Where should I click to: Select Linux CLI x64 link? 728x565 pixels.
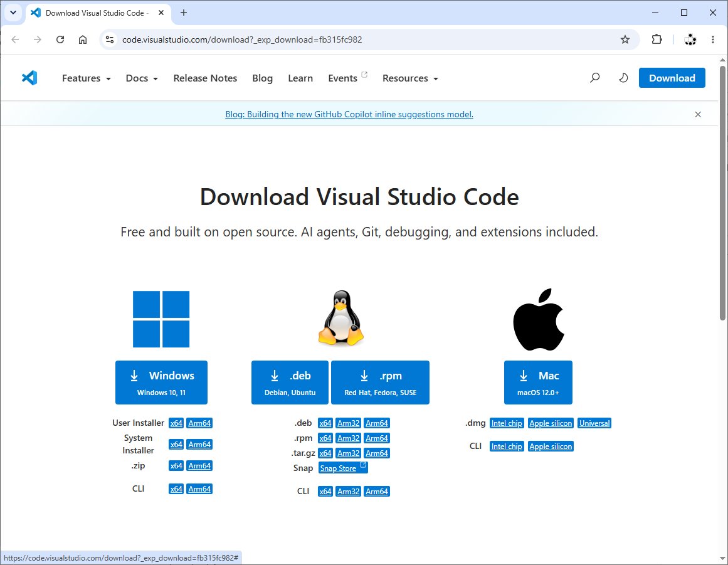(325, 491)
